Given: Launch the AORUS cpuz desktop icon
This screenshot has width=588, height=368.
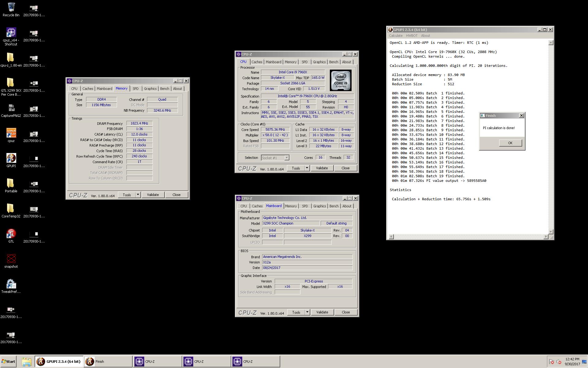Looking at the screenshot, I should [11, 135].
